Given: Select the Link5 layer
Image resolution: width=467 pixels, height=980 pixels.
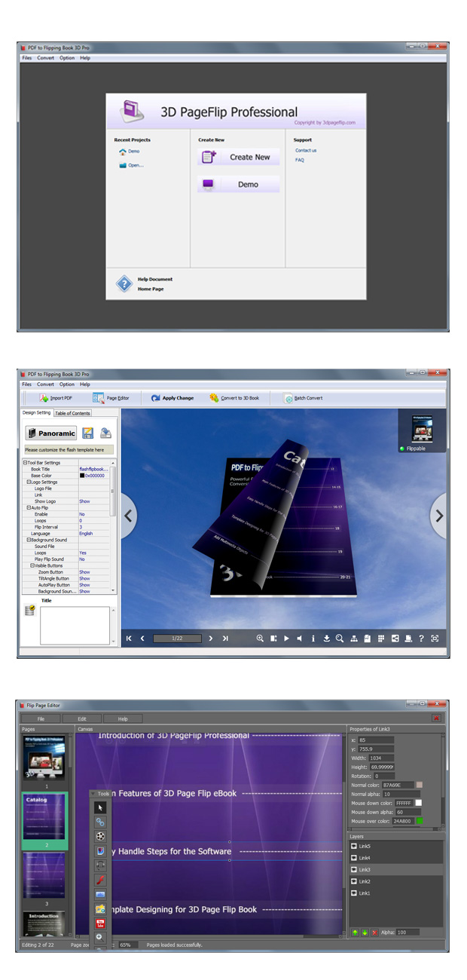Looking at the screenshot, I should point(397,846).
